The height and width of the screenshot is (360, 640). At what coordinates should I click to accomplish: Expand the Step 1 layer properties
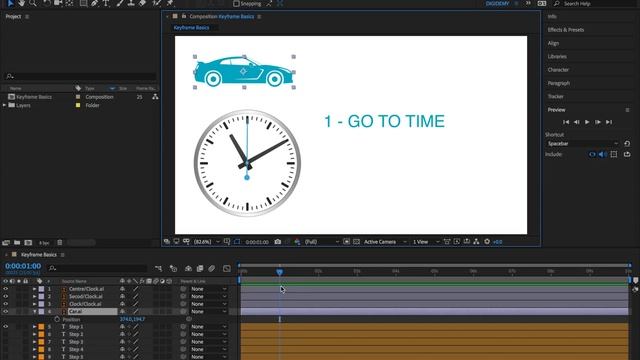35,327
